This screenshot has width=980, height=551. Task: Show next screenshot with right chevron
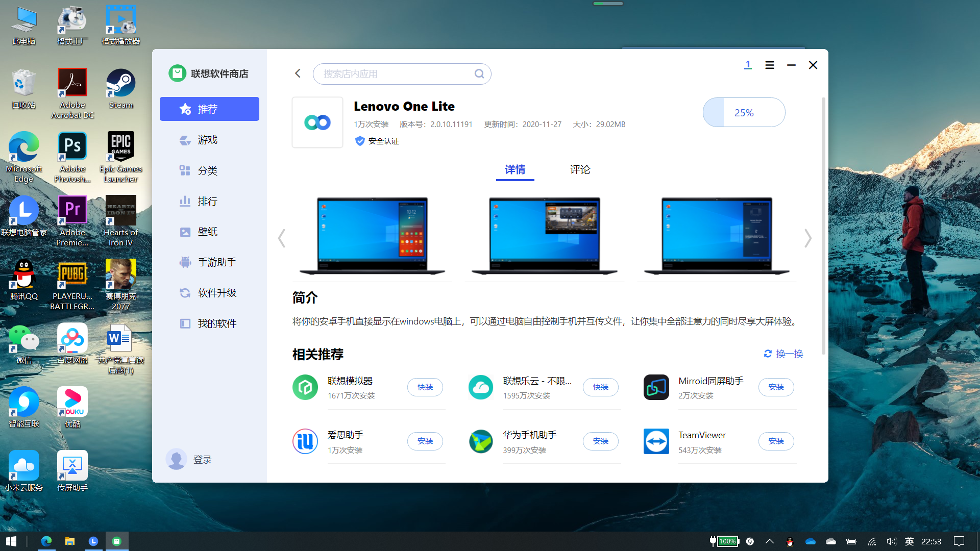click(808, 238)
